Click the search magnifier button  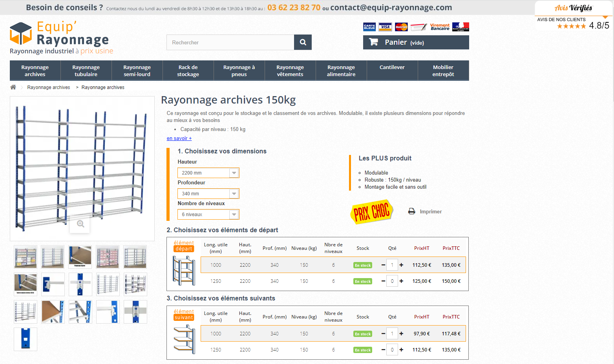coord(303,42)
